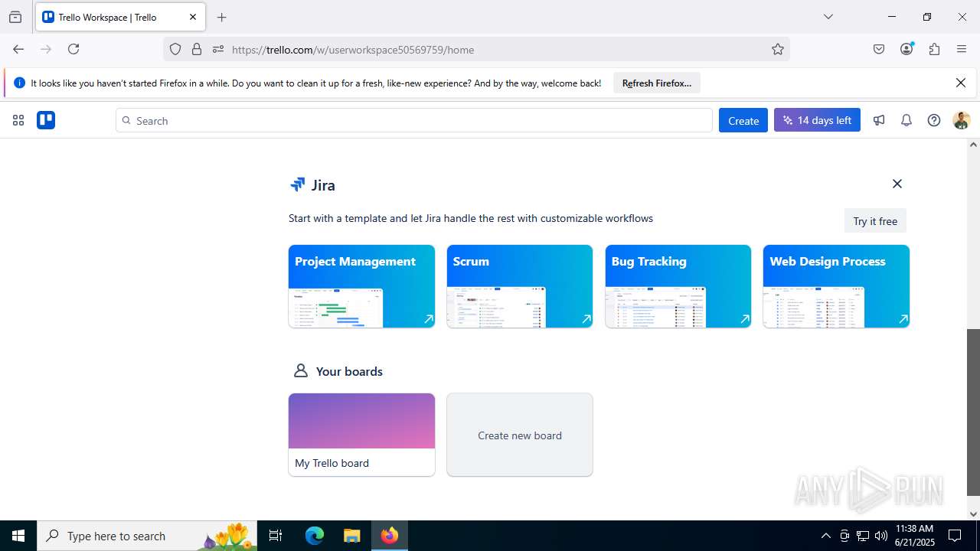Open the Trello app switcher grid

point(18,120)
